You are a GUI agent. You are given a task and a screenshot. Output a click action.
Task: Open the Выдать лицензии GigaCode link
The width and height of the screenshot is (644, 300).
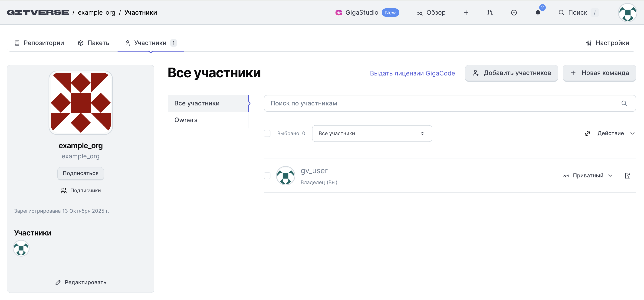[412, 73]
